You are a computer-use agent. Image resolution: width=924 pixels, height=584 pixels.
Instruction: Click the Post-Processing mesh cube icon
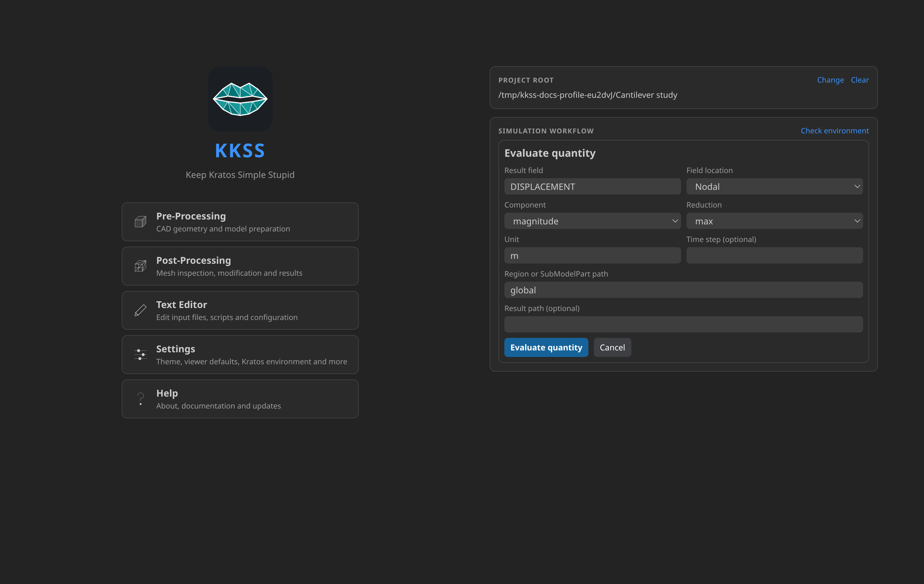pos(141,266)
